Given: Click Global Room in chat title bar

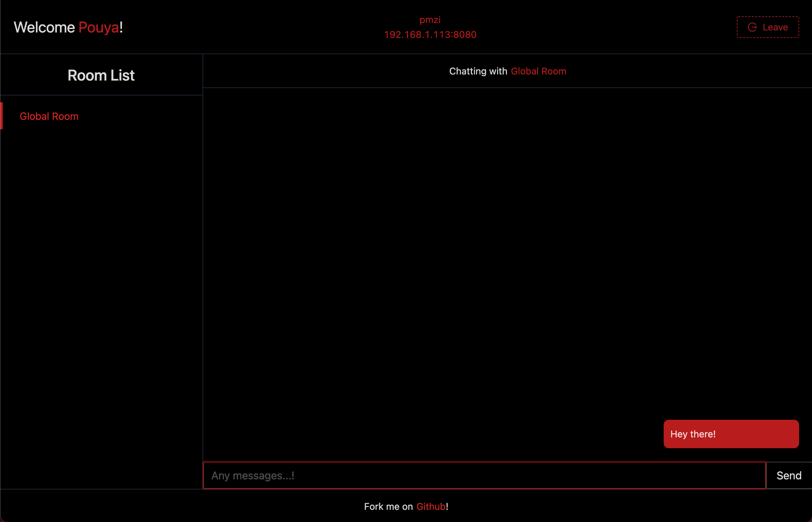Looking at the screenshot, I should coord(538,71).
